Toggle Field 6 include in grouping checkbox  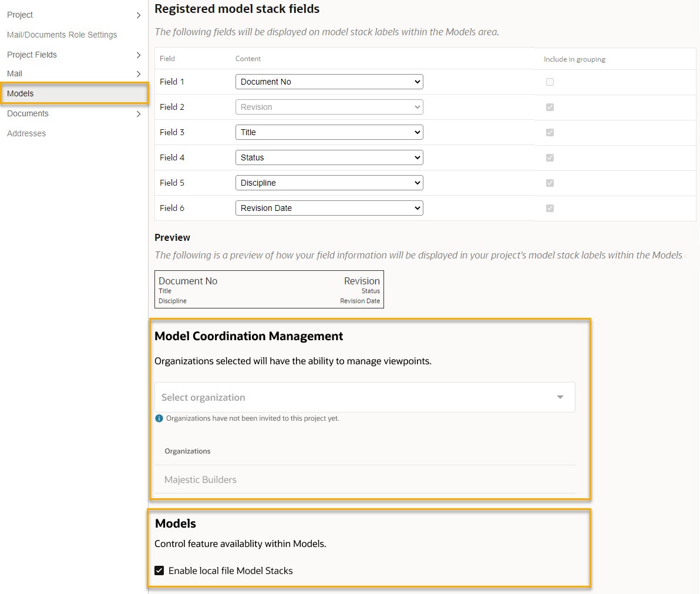click(550, 208)
